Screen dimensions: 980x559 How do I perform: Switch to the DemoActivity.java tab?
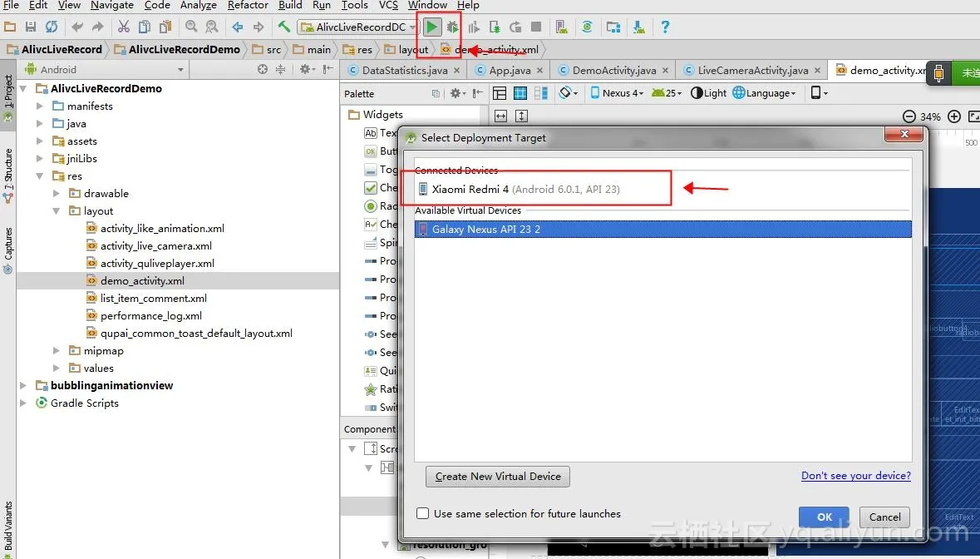coord(613,70)
